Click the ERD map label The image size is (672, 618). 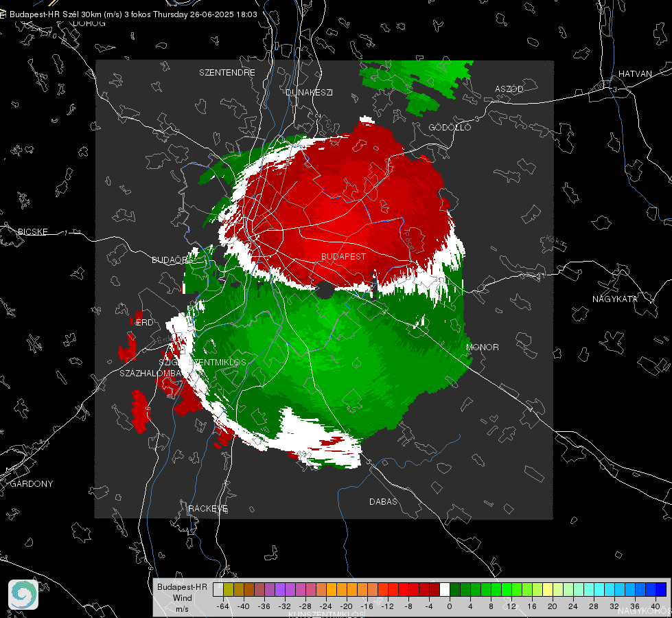click(144, 323)
